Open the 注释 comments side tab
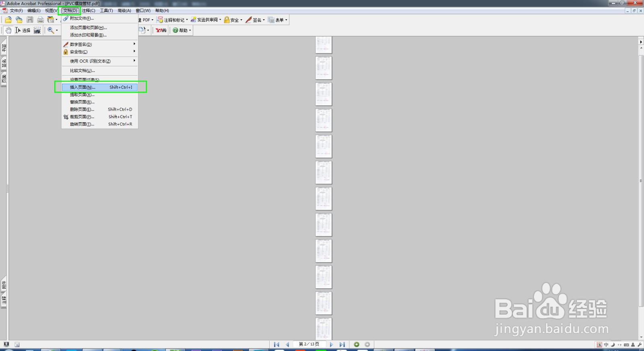 tap(4, 300)
